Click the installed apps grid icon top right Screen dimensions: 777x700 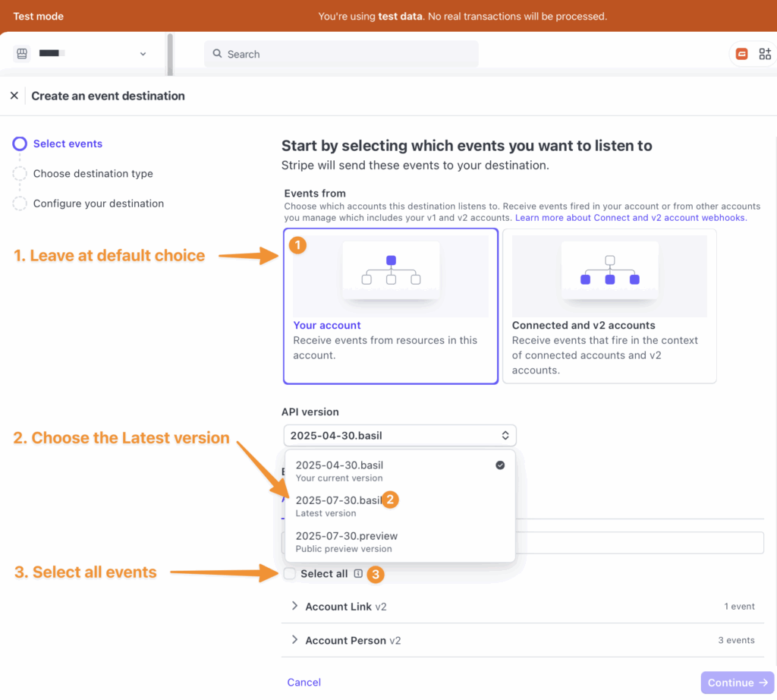click(765, 53)
